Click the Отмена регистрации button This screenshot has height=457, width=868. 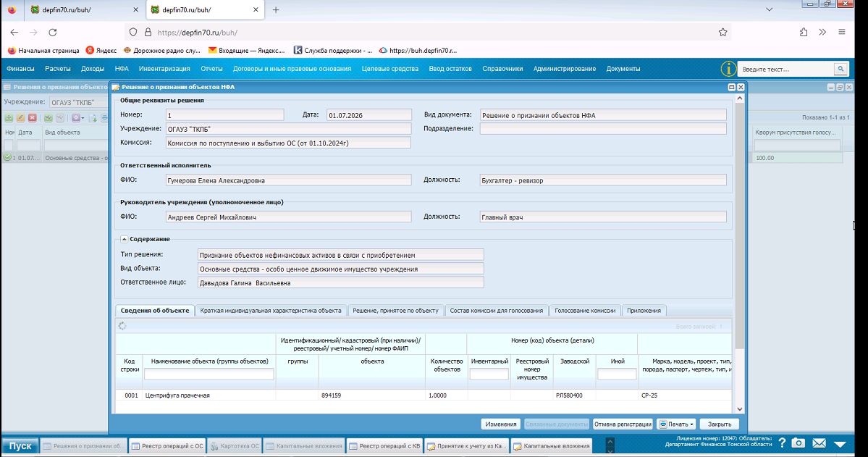pos(623,424)
